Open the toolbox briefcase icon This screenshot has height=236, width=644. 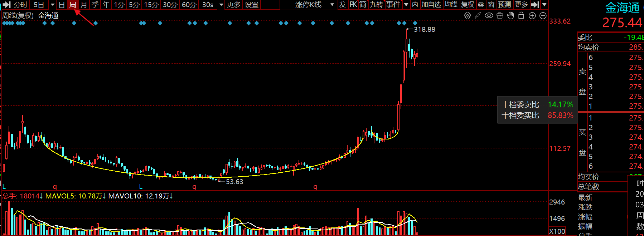point(500,15)
